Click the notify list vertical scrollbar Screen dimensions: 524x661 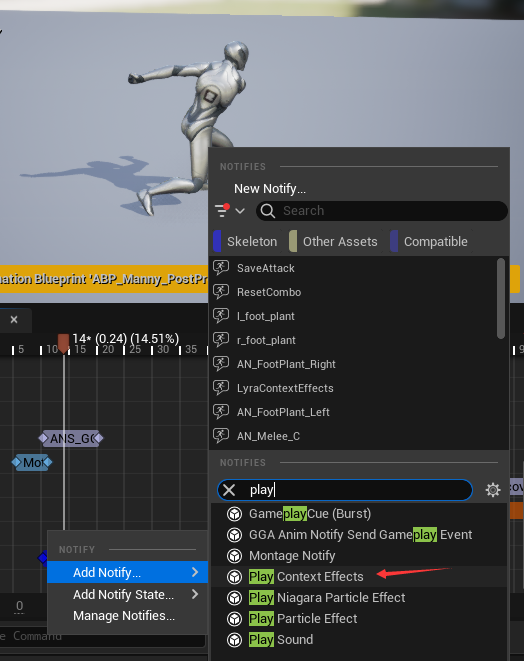501,298
